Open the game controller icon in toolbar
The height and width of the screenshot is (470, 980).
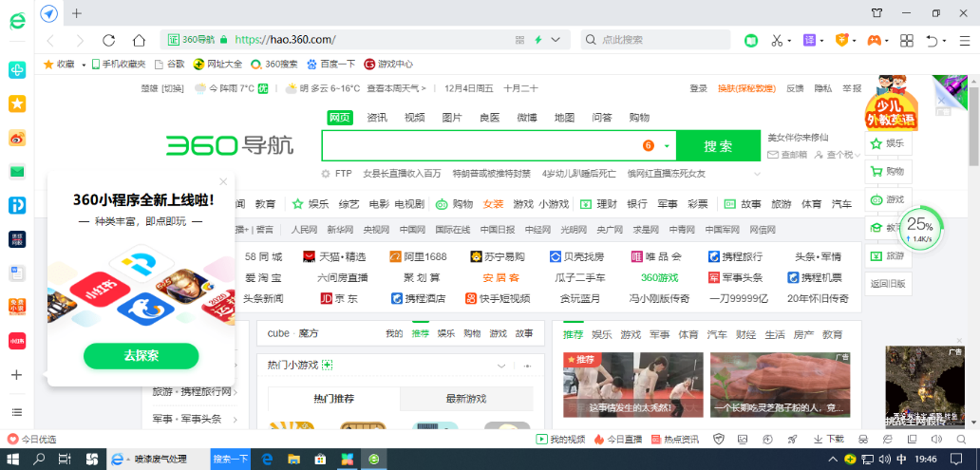874,41
